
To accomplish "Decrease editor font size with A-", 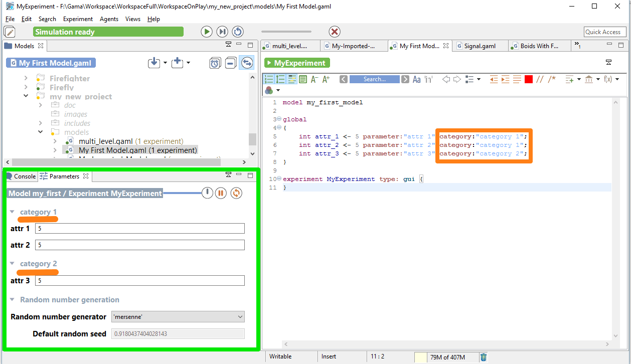I will point(314,79).
